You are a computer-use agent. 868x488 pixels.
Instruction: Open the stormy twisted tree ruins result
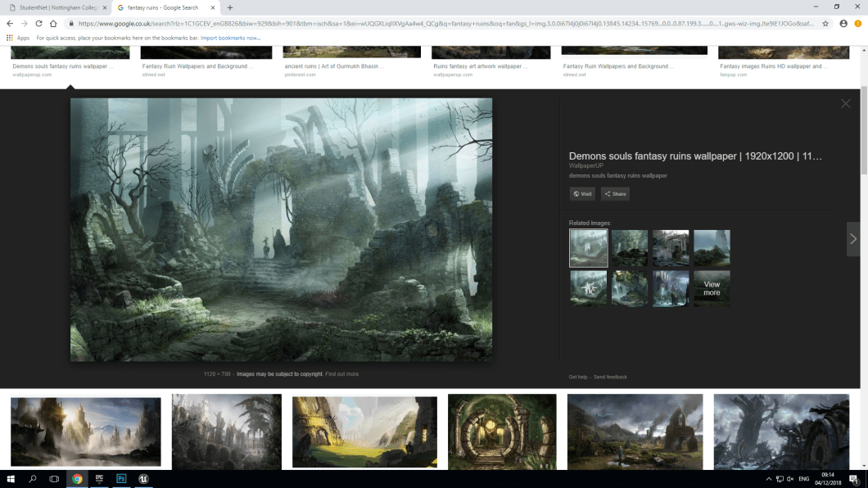click(x=781, y=432)
